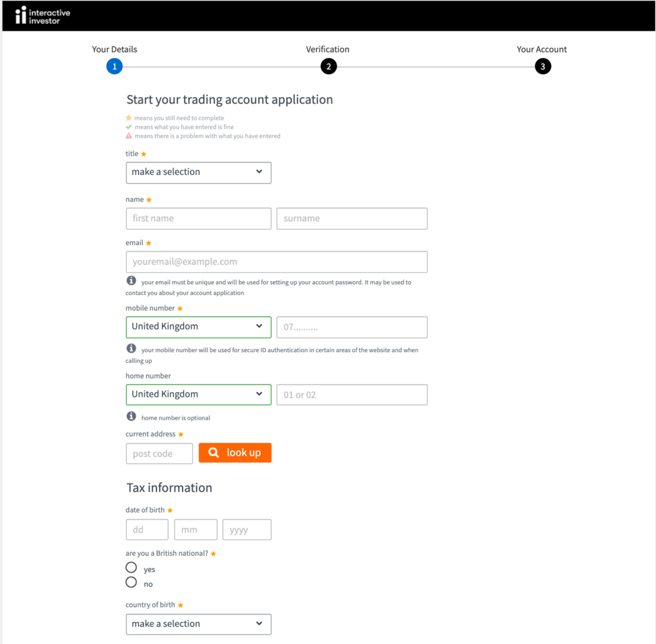
Task: Click the interactive investor logo
Action: [x=43, y=16]
